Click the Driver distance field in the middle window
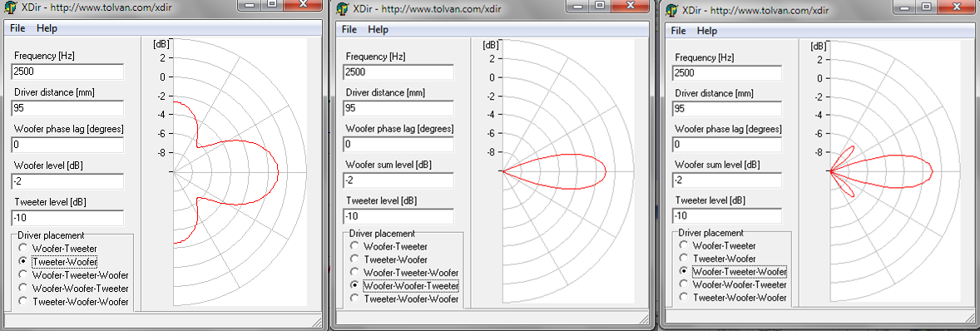The height and width of the screenshot is (331, 980). [398, 108]
